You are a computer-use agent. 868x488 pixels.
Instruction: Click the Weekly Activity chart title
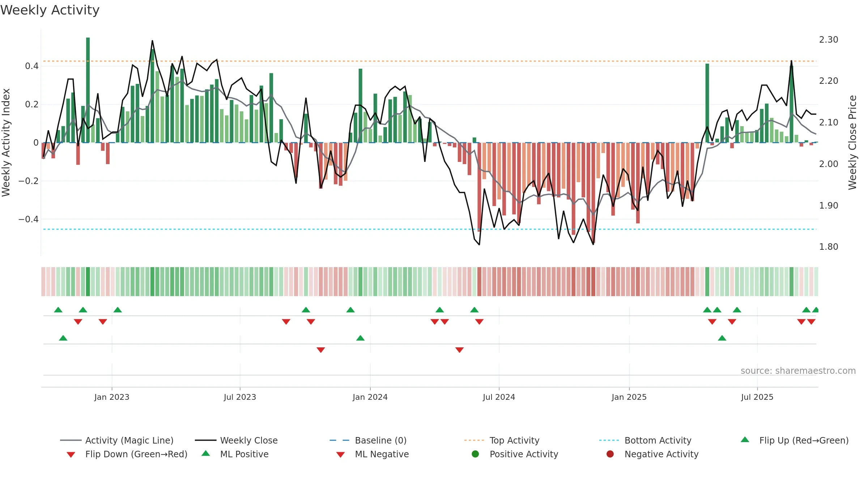click(50, 10)
